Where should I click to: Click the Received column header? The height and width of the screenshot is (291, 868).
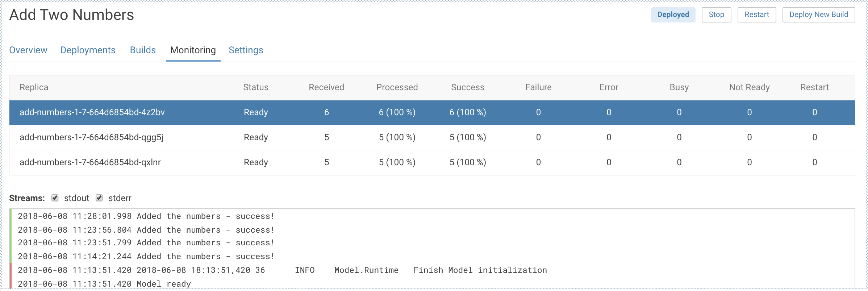point(326,87)
